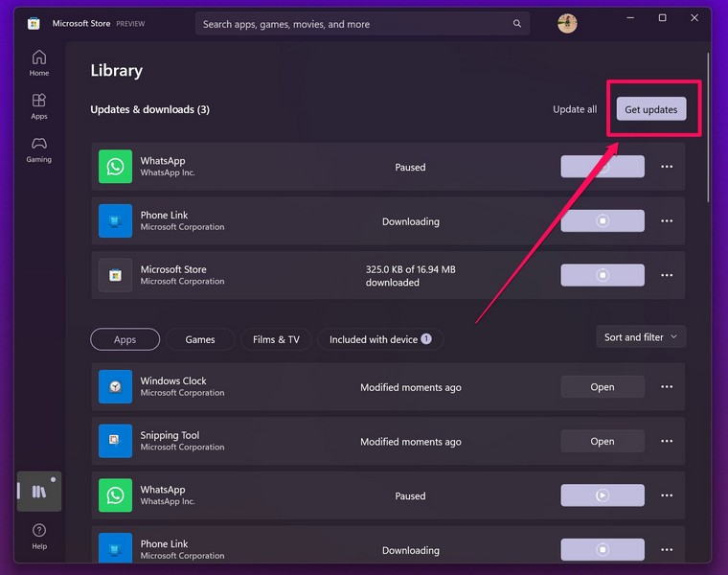
Task: Open the Apps section in sidebar
Action: click(x=38, y=105)
